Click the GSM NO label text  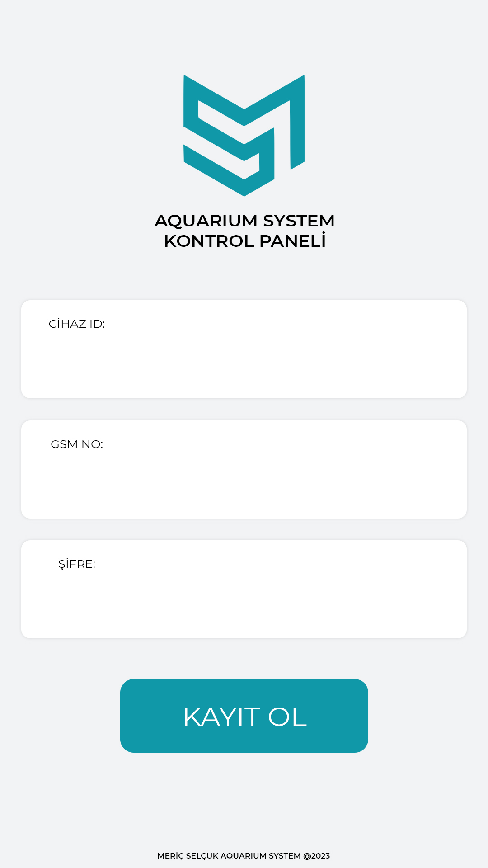click(x=77, y=444)
